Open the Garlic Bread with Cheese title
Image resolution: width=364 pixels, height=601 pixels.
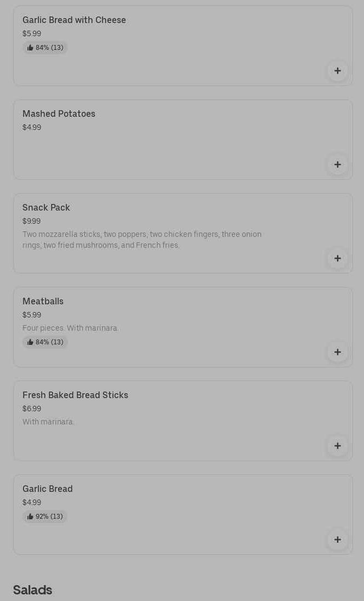pyautogui.click(x=74, y=20)
